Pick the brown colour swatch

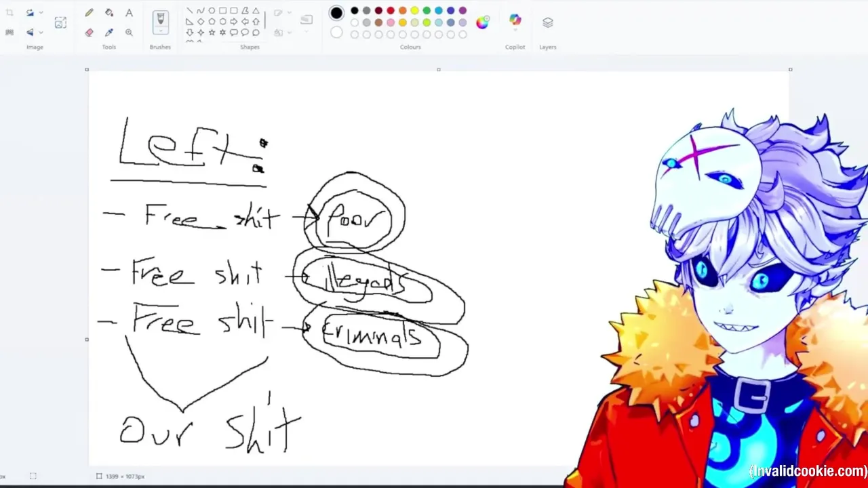point(378,22)
